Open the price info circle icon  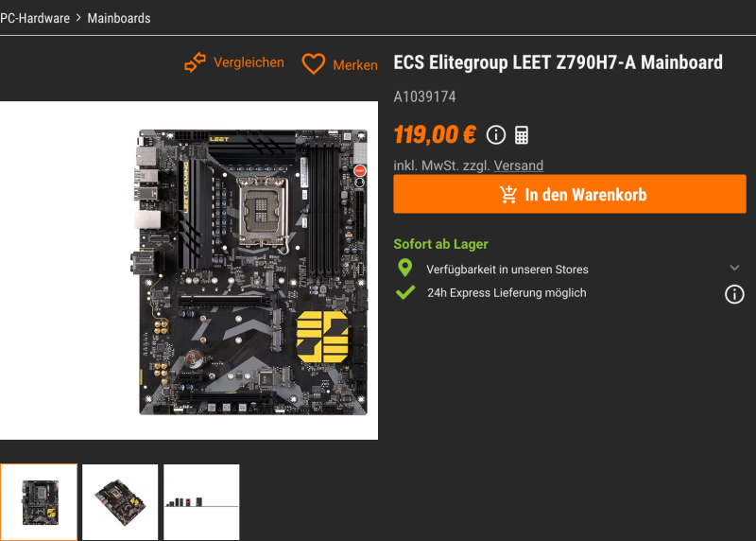click(x=495, y=135)
